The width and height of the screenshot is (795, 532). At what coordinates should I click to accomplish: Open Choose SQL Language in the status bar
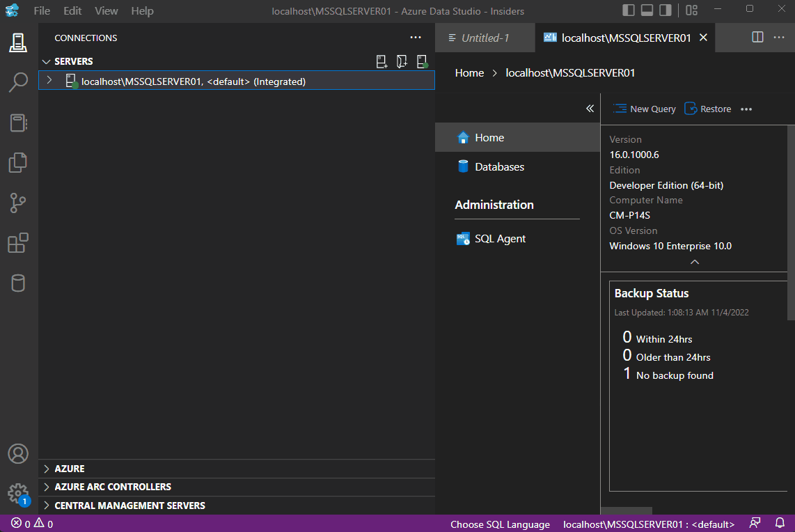(500, 524)
